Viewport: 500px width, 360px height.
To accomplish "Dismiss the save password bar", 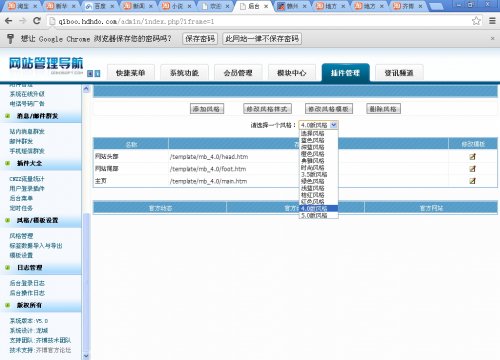I will tap(493, 39).
